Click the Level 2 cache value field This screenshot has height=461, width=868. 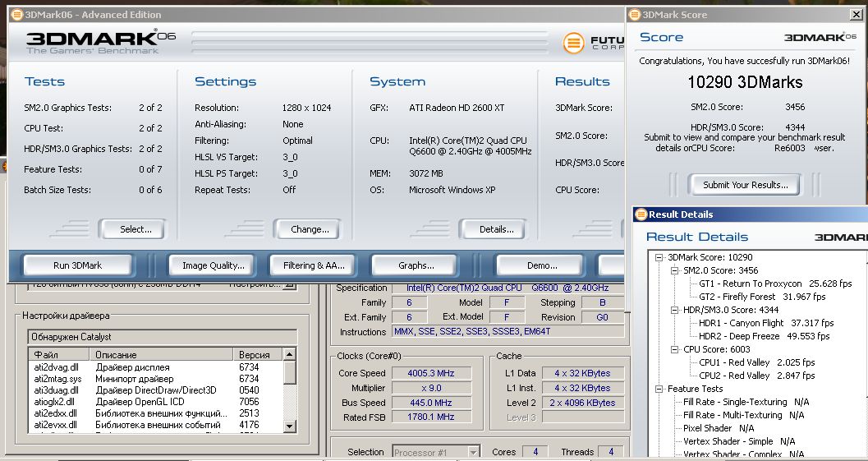583,403
